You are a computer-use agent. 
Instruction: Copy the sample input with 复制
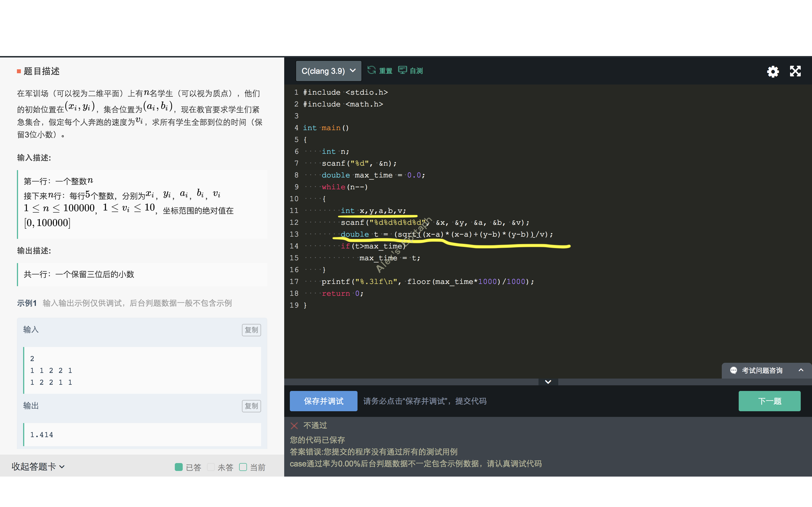click(x=251, y=330)
